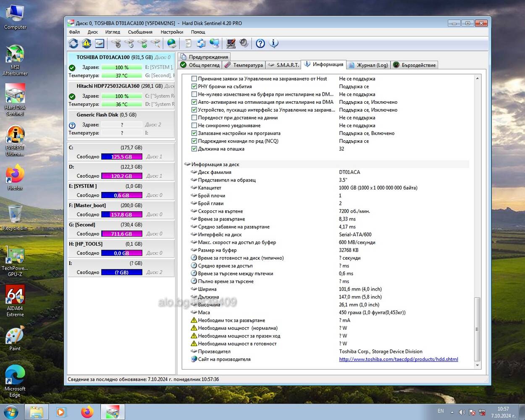Image resolution: width=525 pixels, height=420 pixels.
Task: Click the disk report window toolbar icon
Action: (x=100, y=43)
